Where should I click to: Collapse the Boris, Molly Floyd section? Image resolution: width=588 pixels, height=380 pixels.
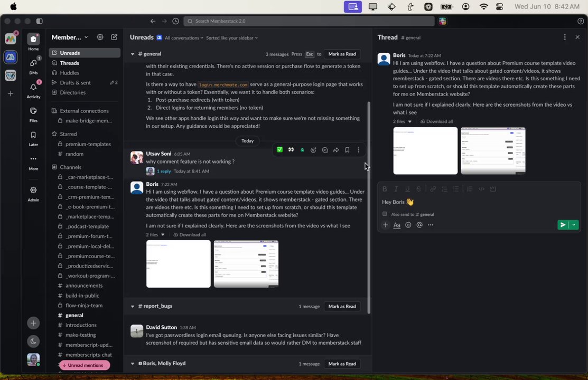tap(133, 364)
